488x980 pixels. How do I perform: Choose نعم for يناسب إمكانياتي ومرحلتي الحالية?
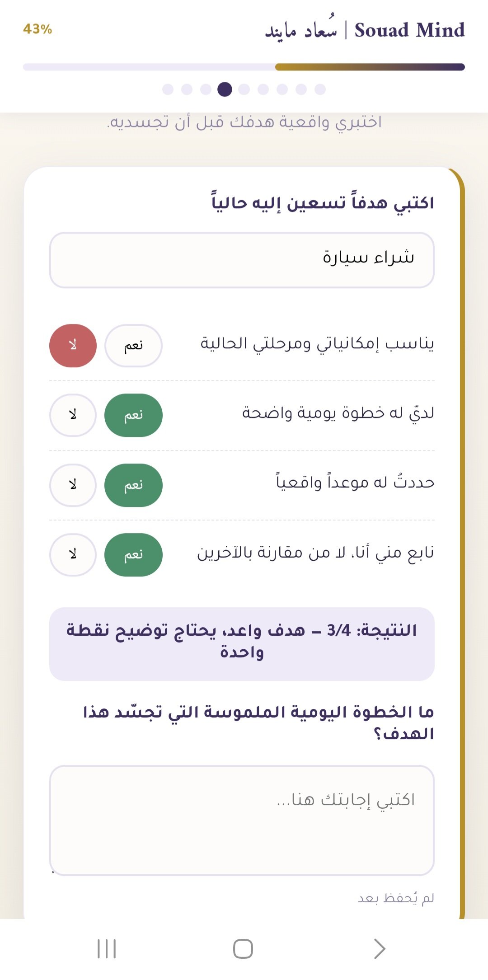pyautogui.click(x=133, y=346)
